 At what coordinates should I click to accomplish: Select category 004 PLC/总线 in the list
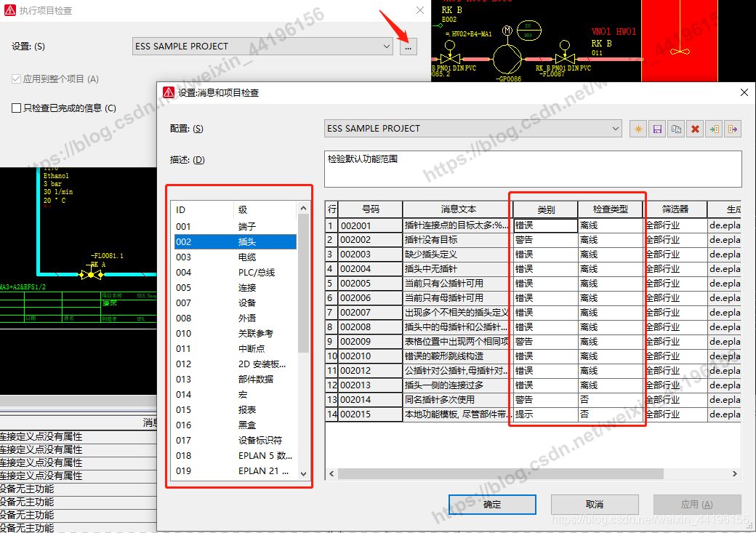pyautogui.click(x=235, y=273)
